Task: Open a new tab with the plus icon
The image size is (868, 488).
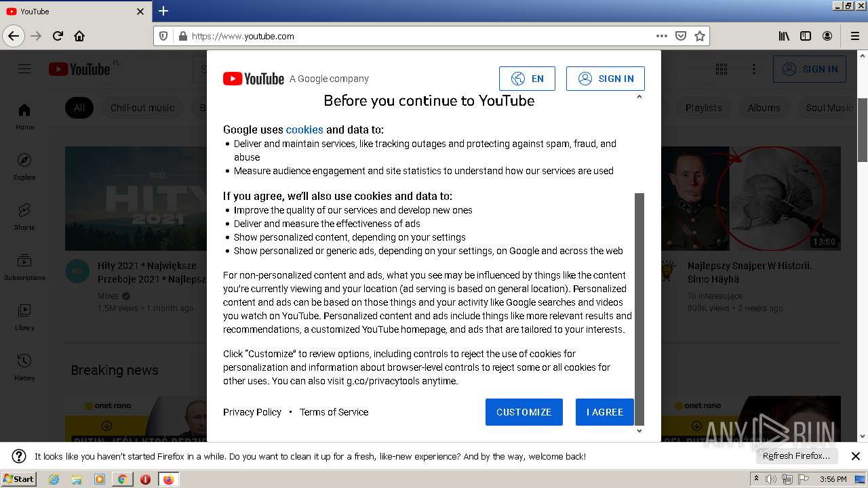Action: coord(163,11)
